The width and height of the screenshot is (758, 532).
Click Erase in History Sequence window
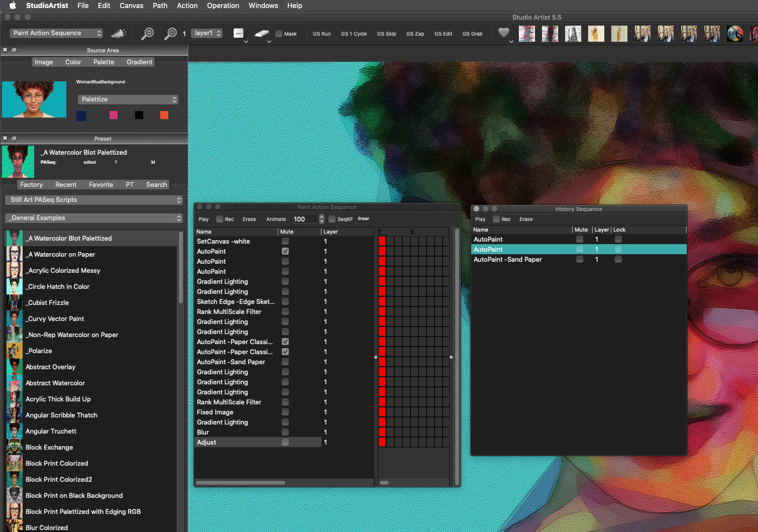[x=526, y=219]
